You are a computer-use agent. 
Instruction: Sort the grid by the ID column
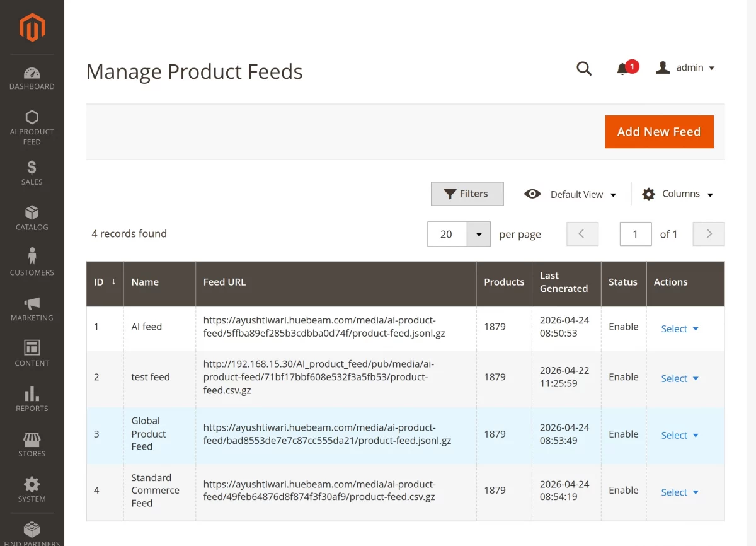[103, 282]
